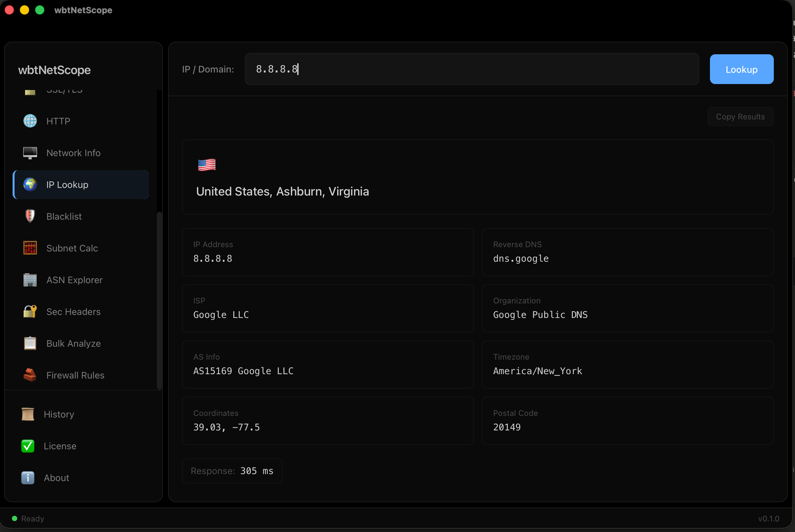Open the Subnet Calc abacus icon
Image resolution: width=795 pixels, height=532 pixels.
click(30, 248)
